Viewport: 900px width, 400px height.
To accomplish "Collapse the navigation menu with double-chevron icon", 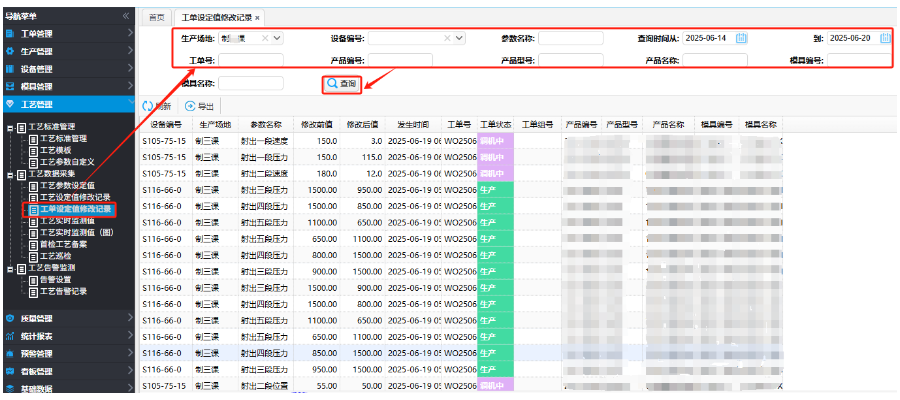I will click(126, 16).
